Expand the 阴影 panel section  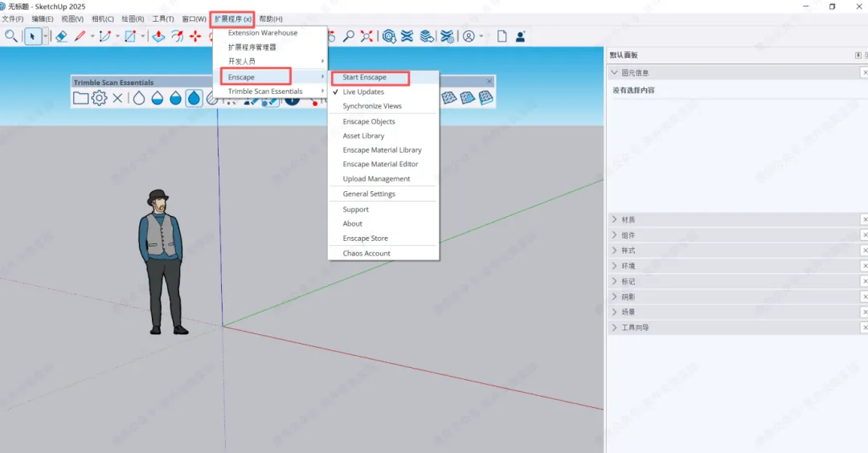[x=614, y=297]
